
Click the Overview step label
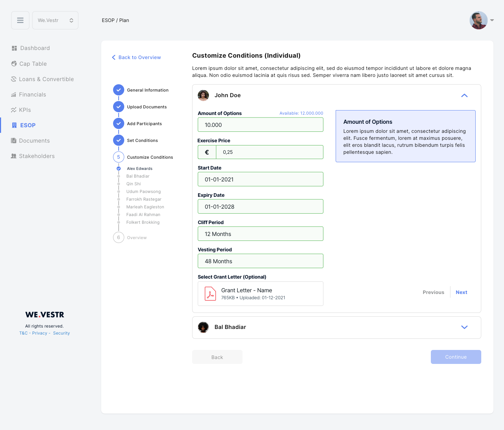137,238
